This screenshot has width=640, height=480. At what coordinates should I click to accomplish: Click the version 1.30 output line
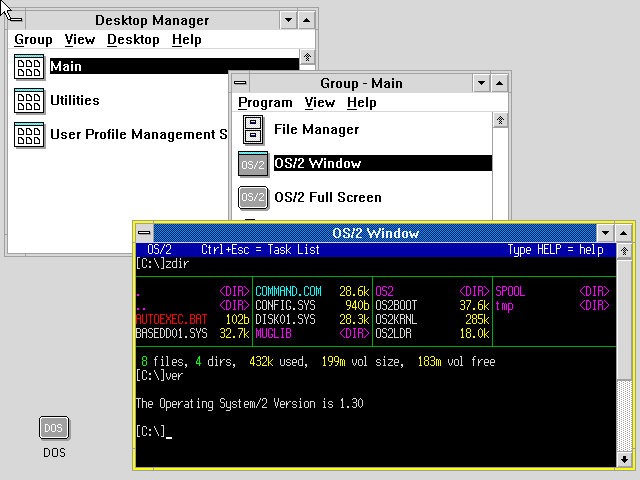pos(249,404)
